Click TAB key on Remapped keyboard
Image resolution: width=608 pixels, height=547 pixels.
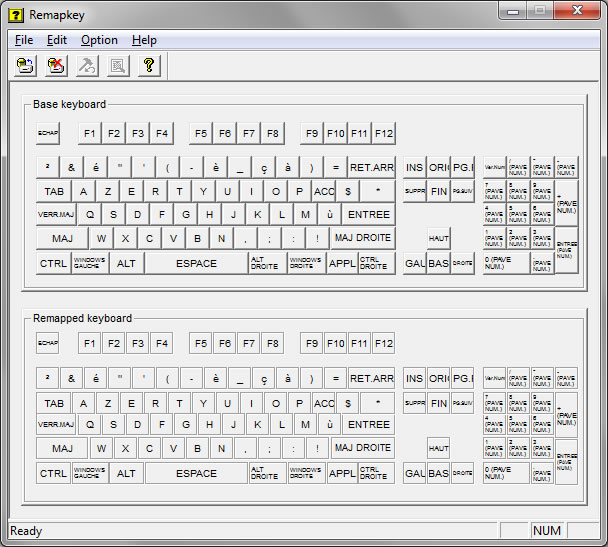coord(54,404)
